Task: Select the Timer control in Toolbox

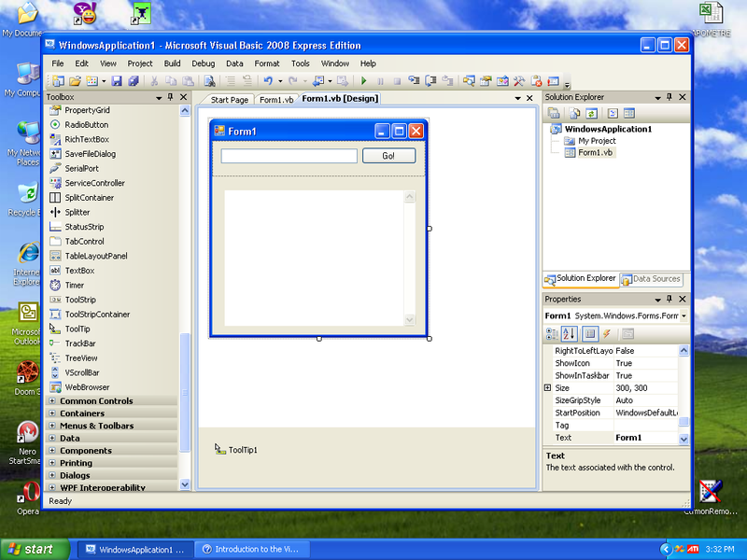Action: click(x=74, y=286)
